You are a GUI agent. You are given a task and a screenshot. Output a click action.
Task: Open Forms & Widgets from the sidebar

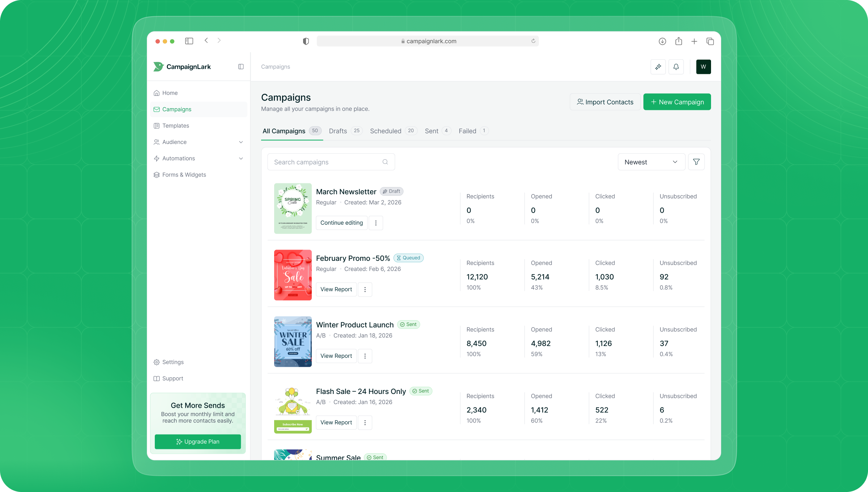click(x=184, y=174)
